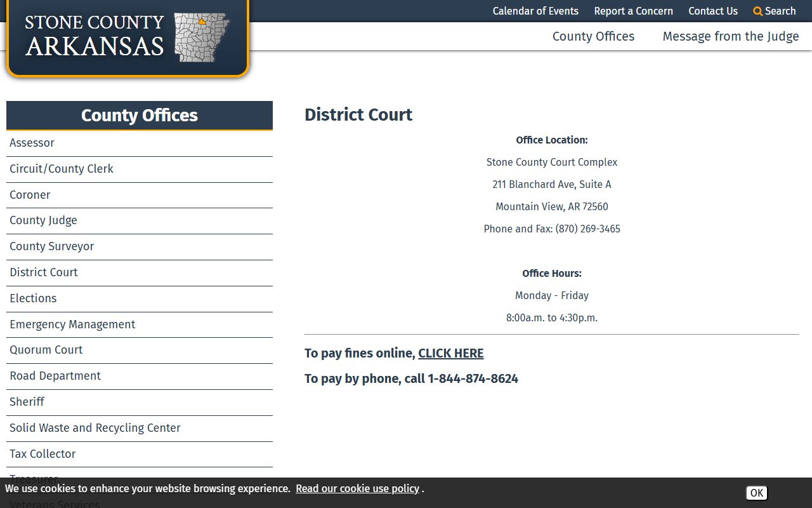Go to Sheriff page
This screenshot has width=812, height=508.
point(140,402)
